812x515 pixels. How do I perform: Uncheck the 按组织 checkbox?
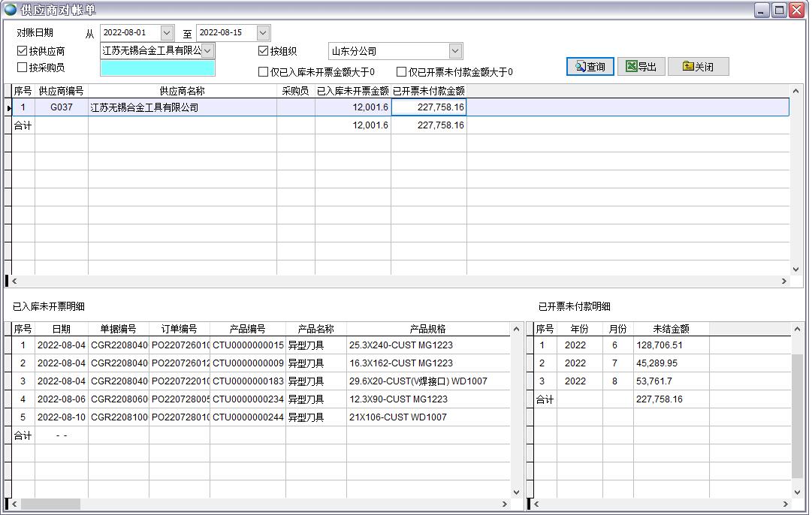(263, 51)
